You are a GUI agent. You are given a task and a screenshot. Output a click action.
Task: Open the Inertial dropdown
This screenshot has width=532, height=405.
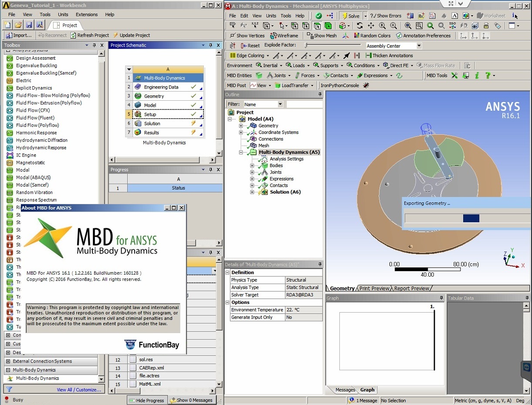click(x=281, y=65)
